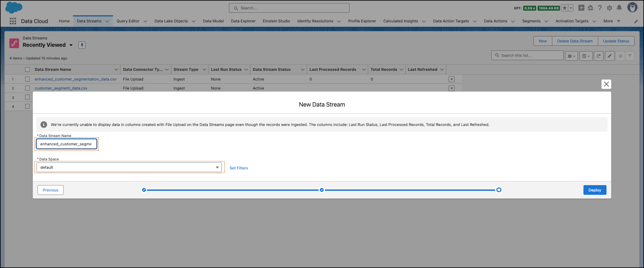The height and width of the screenshot is (268, 644).
Task: Open the notifications bell
Action: pos(619,8)
